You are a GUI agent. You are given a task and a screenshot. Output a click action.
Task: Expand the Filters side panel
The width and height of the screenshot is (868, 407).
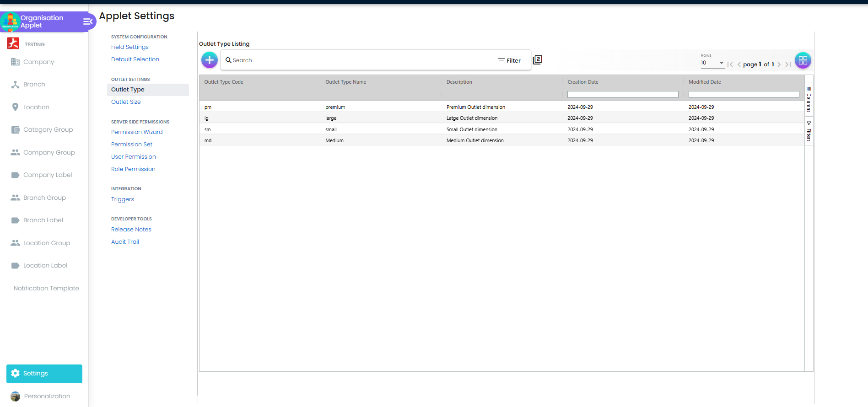point(809,132)
